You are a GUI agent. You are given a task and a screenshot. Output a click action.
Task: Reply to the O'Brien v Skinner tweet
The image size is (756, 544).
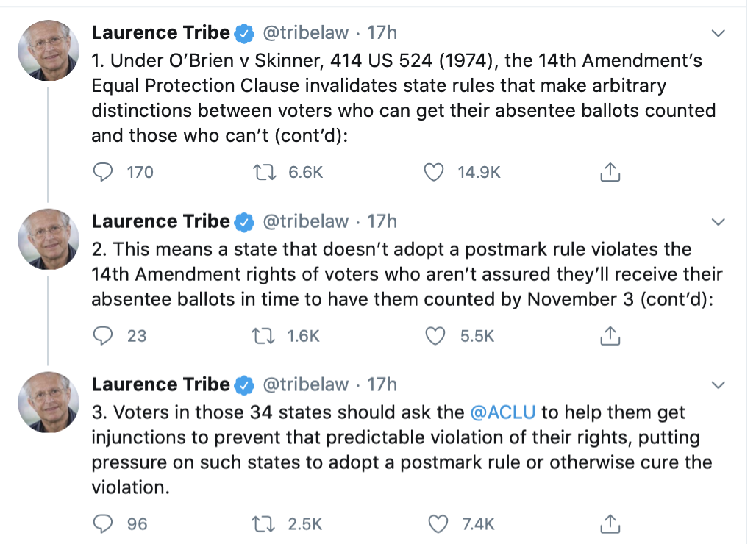103,172
